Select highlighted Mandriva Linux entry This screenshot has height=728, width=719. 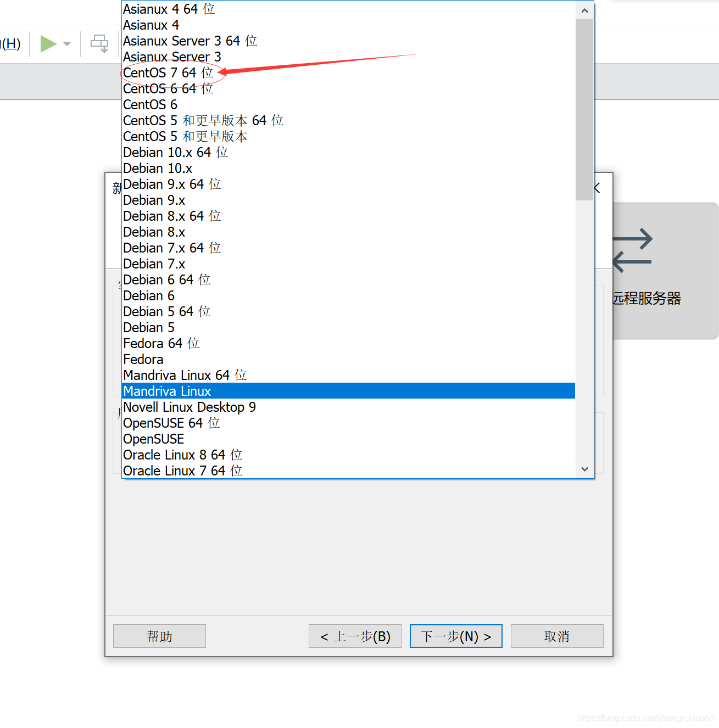(x=348, y=391)
